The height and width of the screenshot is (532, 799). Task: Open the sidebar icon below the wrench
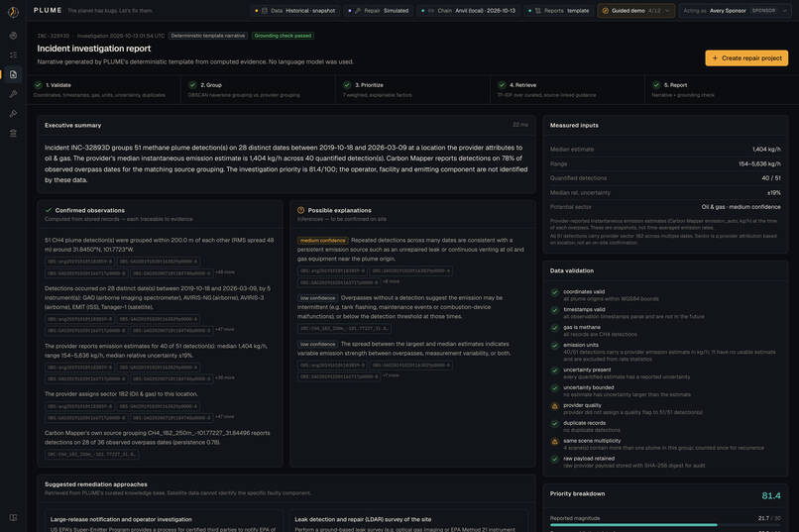click(x=13, y=114)
